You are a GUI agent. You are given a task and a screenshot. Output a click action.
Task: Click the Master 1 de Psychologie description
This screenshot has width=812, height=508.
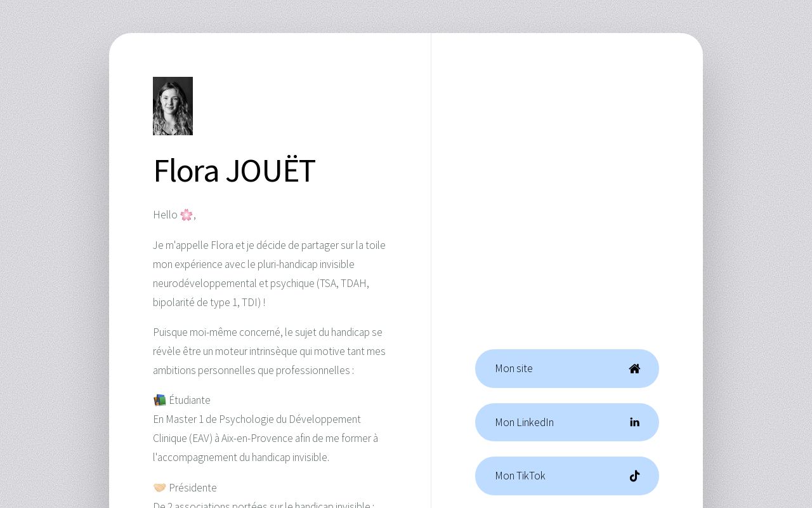265,438
